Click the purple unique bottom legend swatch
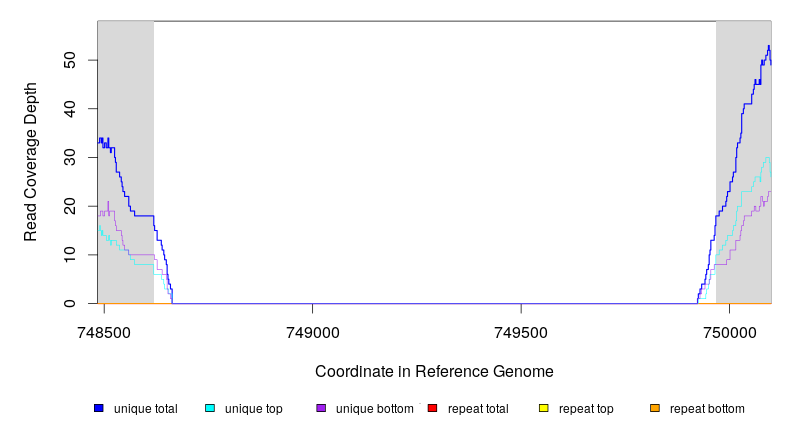Screen dimensions: 792x432 (321, 409)
